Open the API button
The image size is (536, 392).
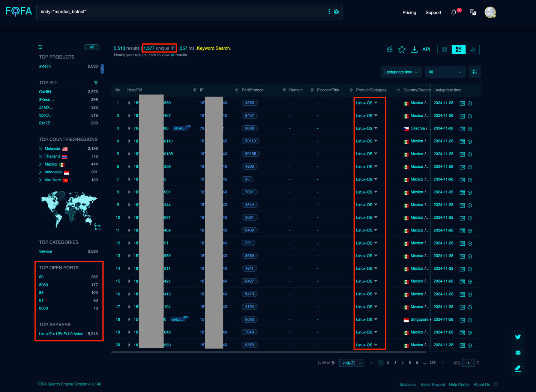coord(426,50)
